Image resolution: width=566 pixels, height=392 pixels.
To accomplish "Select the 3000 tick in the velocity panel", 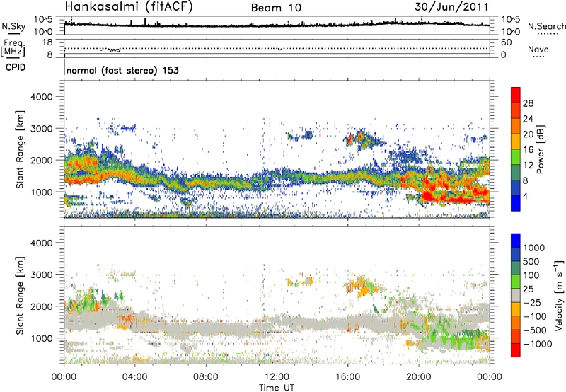I will pyautogui.click(x=41, y=275).
